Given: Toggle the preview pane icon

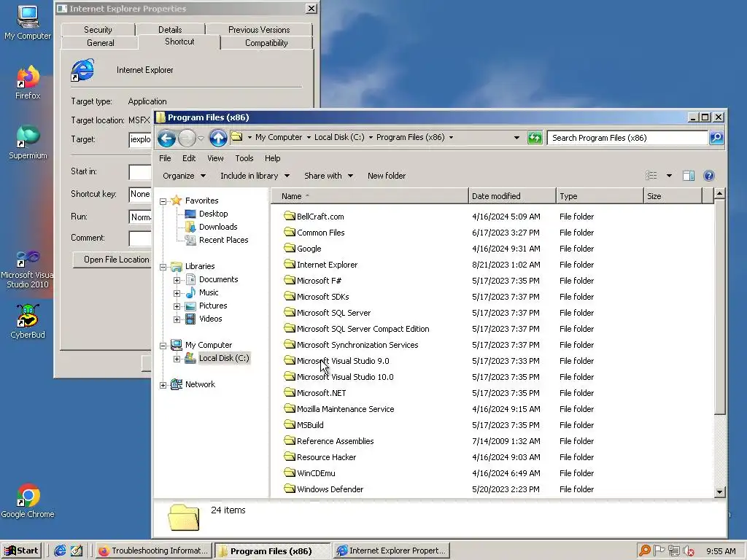Looking at the screenshot, I should click(x=688, y=176).
